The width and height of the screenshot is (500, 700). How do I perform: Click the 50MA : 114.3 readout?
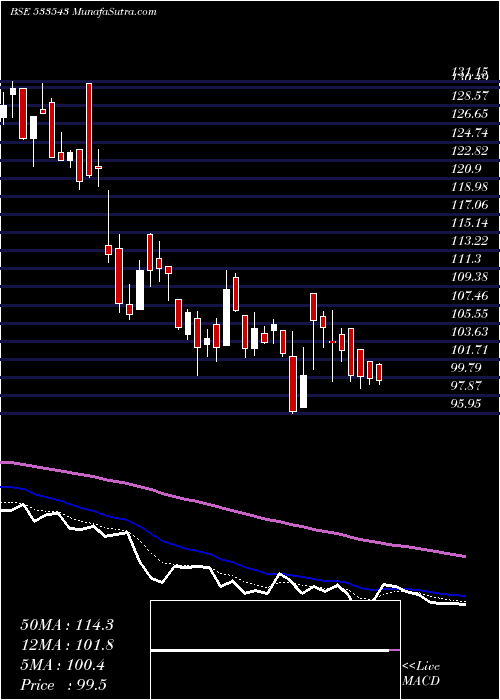coord(67,625)
